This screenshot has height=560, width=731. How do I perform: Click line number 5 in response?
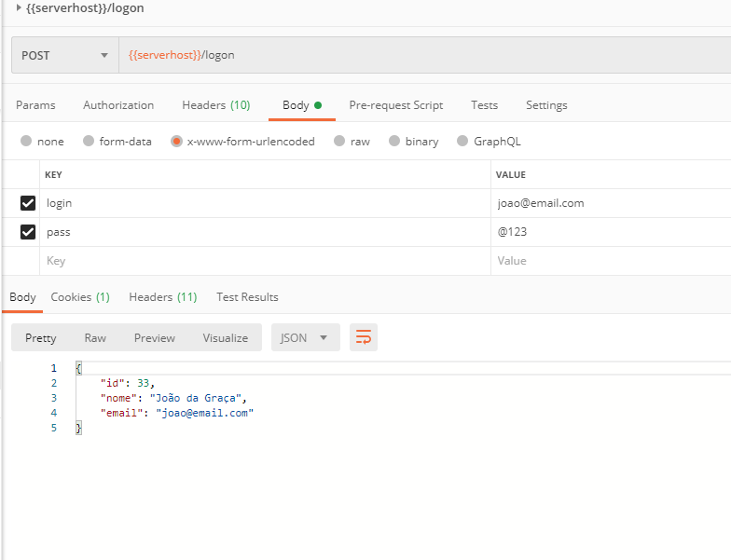point(54,428)
